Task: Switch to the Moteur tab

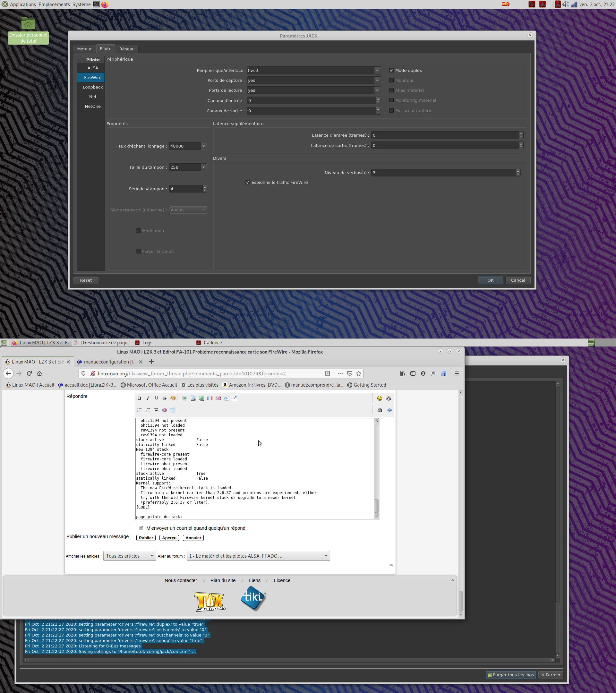Action: (84, 49)
